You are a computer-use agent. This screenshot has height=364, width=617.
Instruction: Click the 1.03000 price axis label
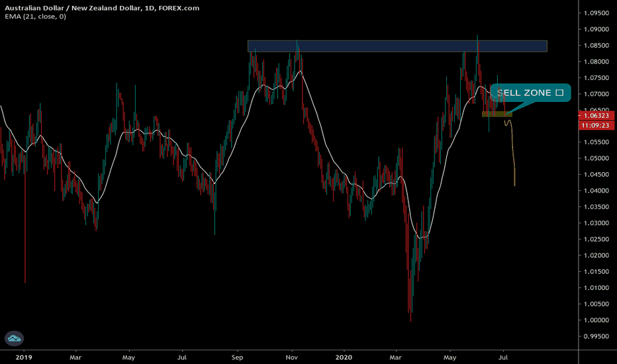(596, 223)
